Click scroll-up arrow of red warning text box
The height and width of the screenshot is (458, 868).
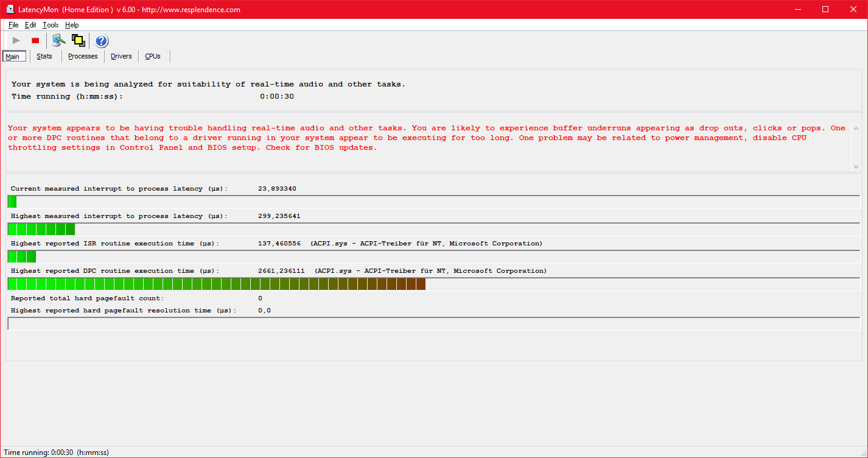tap(857, 129)
